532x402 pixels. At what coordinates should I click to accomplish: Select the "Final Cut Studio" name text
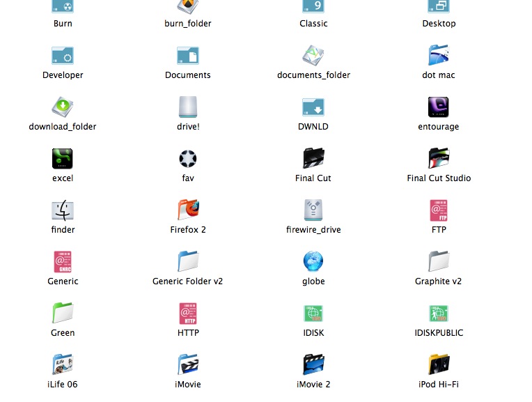tap(439, 178)
